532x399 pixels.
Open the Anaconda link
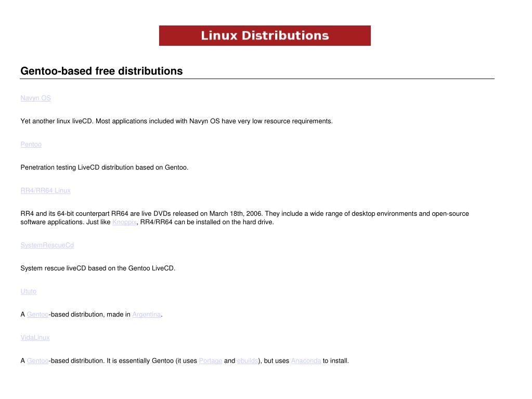306,361
